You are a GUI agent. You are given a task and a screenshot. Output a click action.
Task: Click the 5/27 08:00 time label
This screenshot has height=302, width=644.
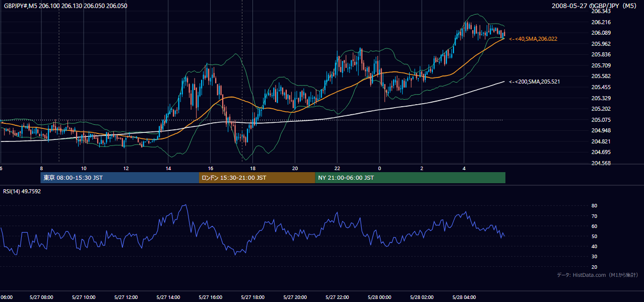[41, 297]
